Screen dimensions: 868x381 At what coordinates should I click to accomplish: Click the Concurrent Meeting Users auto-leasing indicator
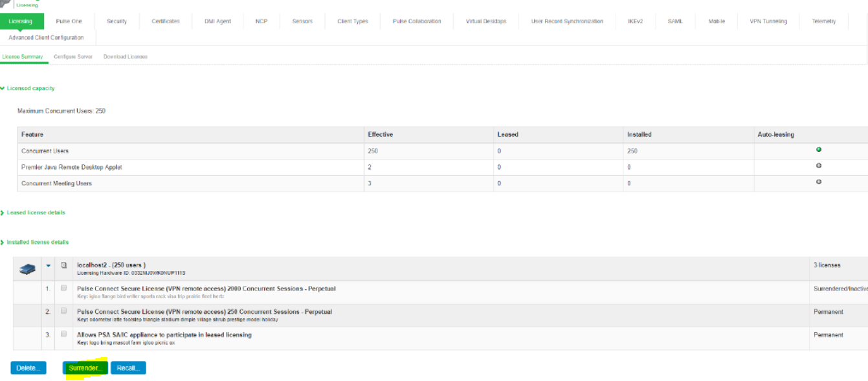pos(818,182)
